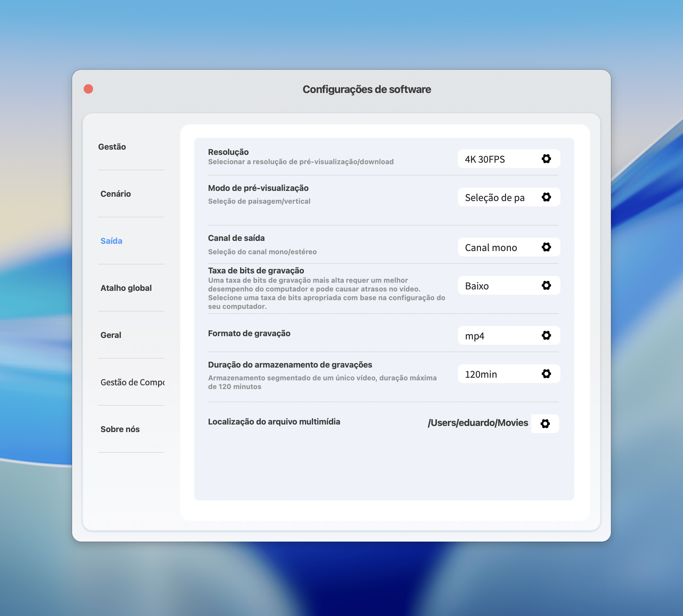Screen dimensions: 683x616
Task: Select the Saída sidebar tab
Action: tap(111, 241)
